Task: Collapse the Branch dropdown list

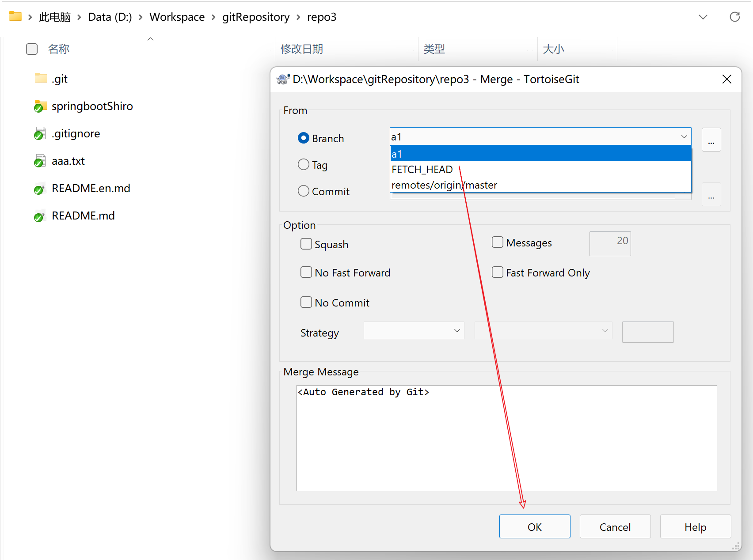Action: coord(684,137)
